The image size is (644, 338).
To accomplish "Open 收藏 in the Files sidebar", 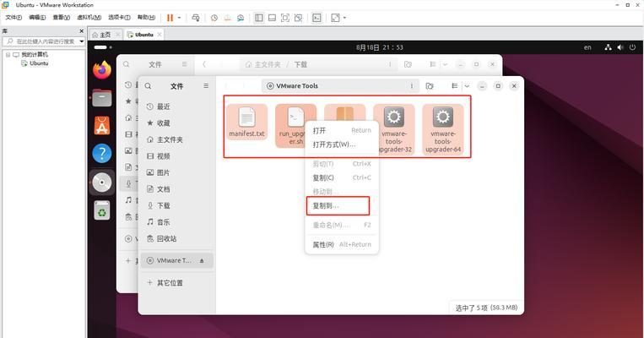I will (177, 123).
